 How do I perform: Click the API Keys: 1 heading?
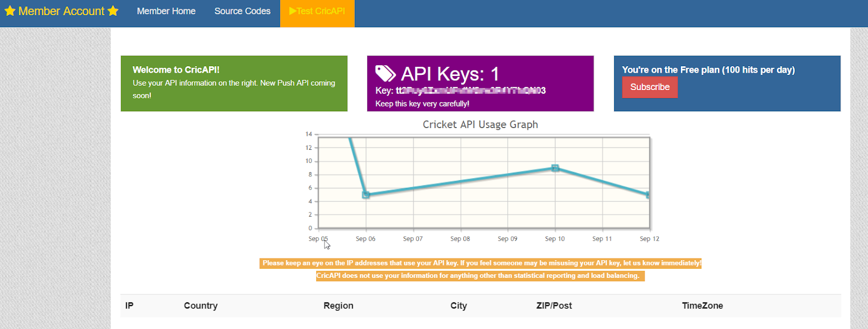[x=450, y=74]
